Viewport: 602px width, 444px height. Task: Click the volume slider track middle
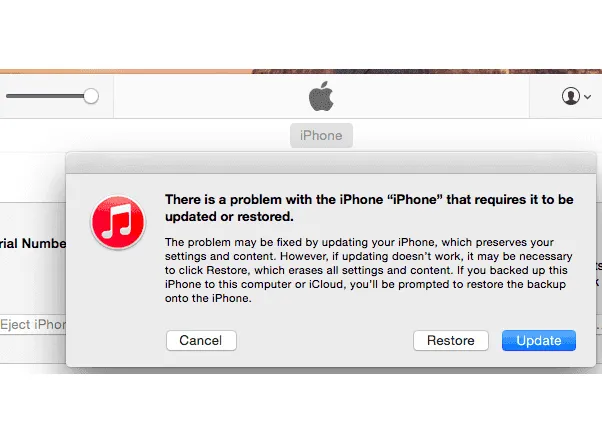[x=45, y=96]
